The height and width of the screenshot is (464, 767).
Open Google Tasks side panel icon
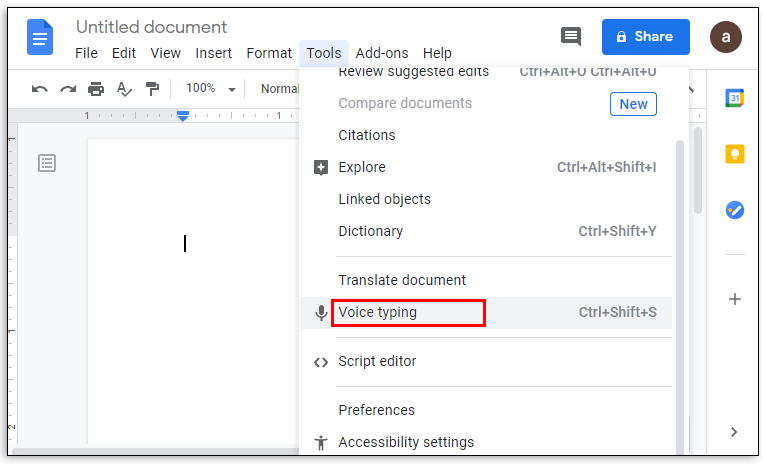(x=734, y=210)
